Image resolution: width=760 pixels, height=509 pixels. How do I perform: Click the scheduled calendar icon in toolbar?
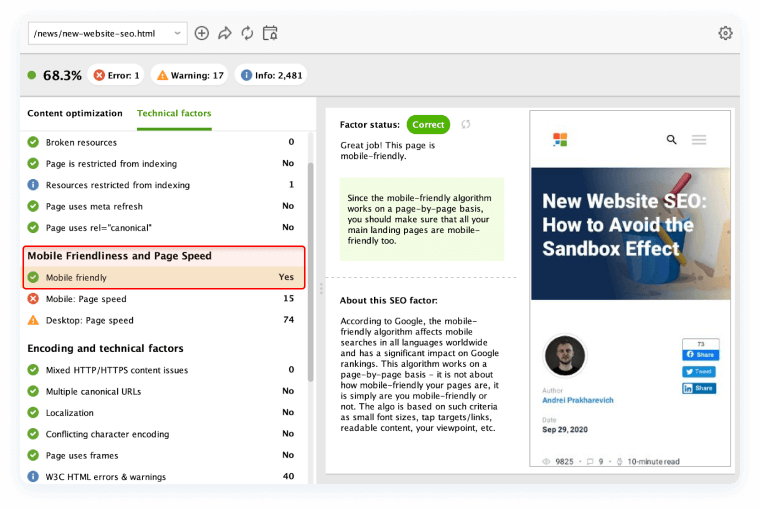pyautogui.click(x=270, y=33)
